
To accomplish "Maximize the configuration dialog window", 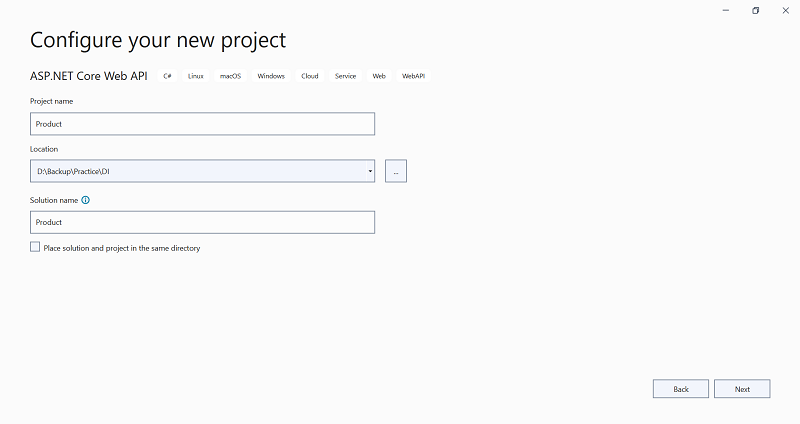I will click(x=756, y=10).
